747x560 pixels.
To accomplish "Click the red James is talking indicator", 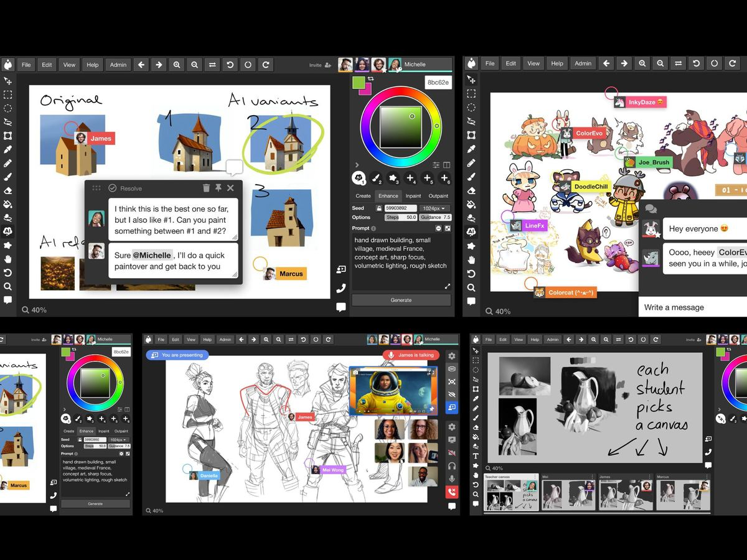I will point(411,355).
